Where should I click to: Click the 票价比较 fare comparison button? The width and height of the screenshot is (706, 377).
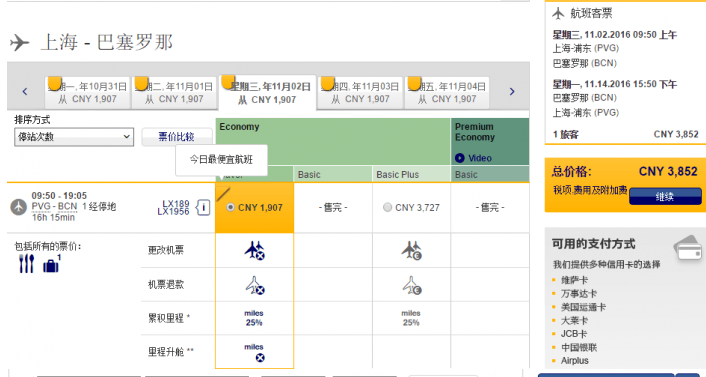pos(177,137)
